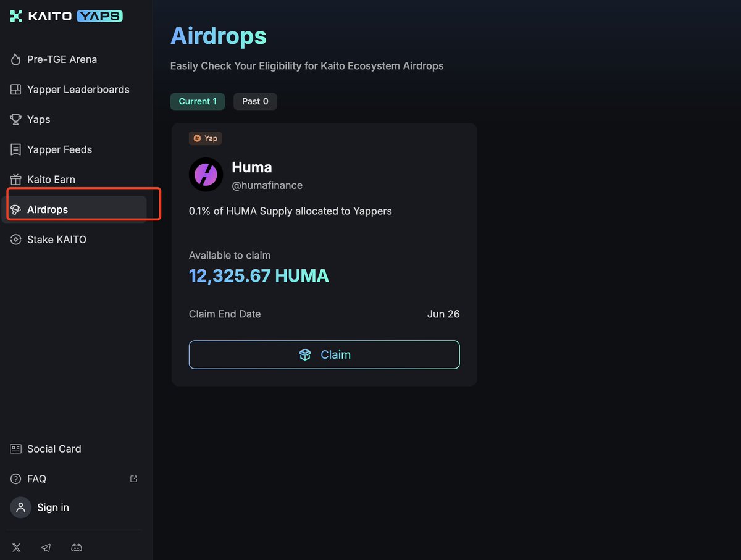The image size is (741, 560).
Task: Click the flame icon beside Pre-TGE Arena
Action: pos(16,59)
